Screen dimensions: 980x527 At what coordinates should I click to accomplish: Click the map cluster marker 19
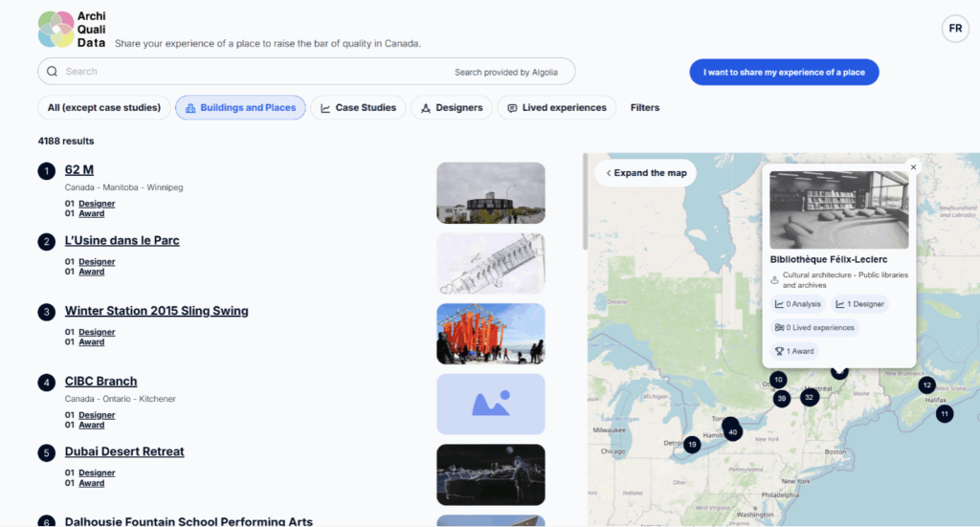click(692, 445)
